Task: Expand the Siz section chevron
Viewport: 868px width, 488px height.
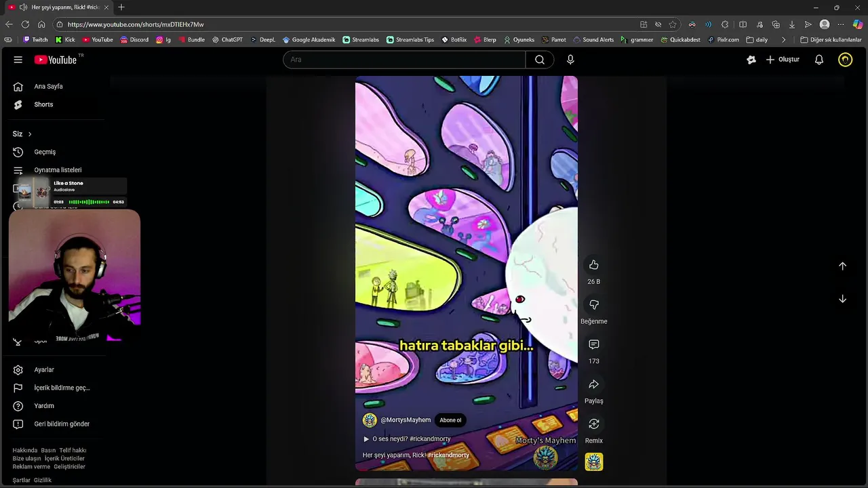Action: click(x=30, y=134)
